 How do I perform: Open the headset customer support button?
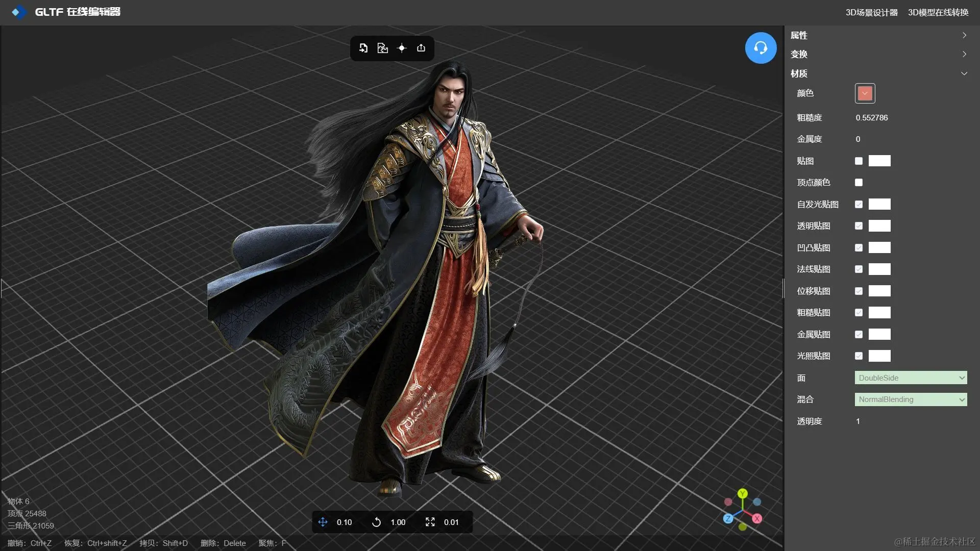(761, 48)
